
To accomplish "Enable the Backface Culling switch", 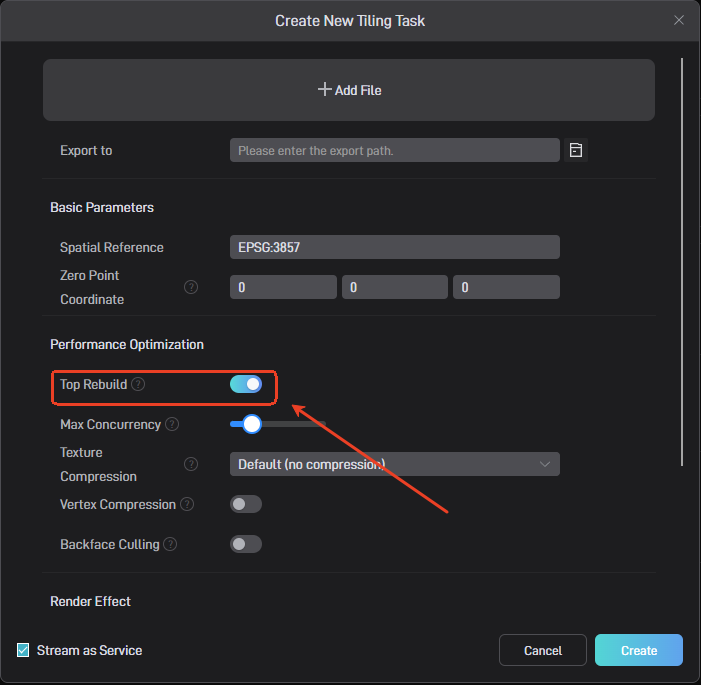I will click(x=246, y=544).
